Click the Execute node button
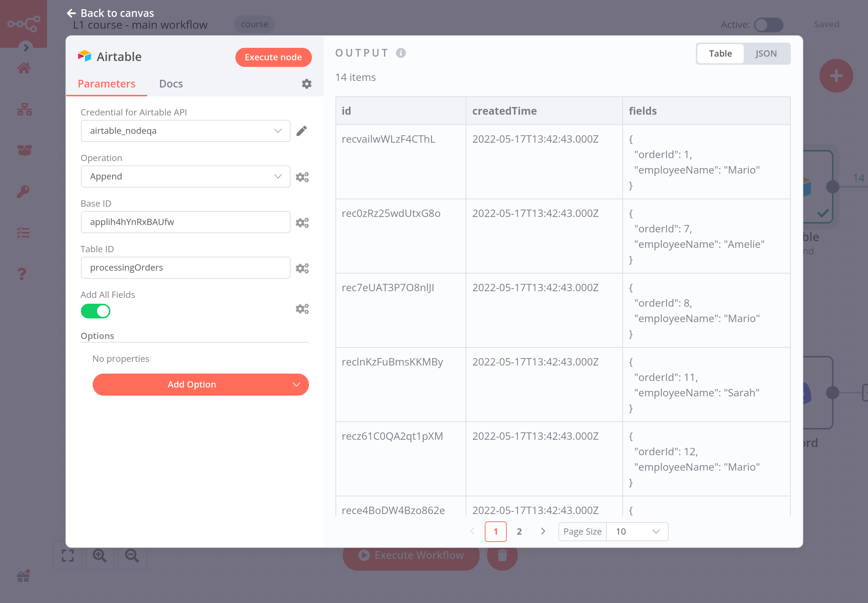The image size is (868, 603). 273,57
